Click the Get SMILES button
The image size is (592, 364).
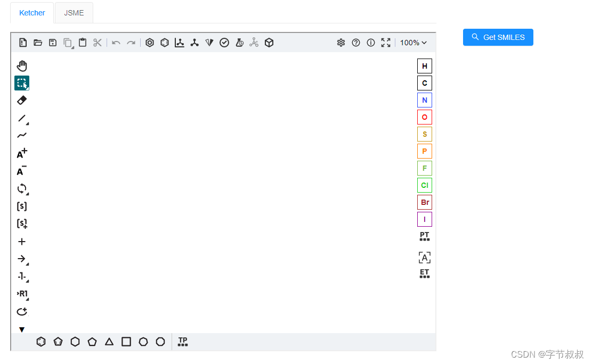pos(498,37)
